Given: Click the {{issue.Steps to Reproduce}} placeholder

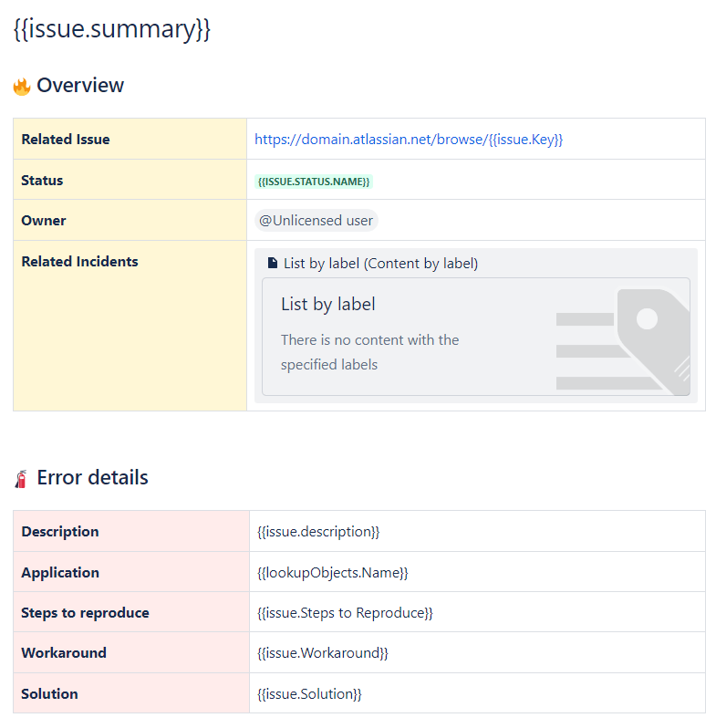Looking at the screenshot, I should (345, 613).
